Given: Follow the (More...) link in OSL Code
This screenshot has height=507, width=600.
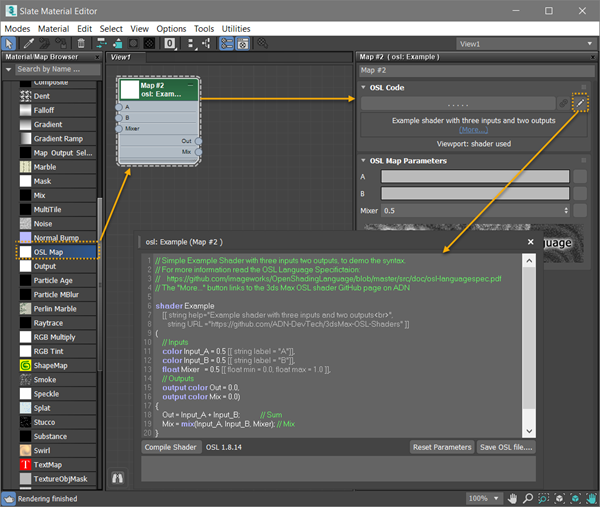Looking at the screenshot, I should [x=473, y=130].
